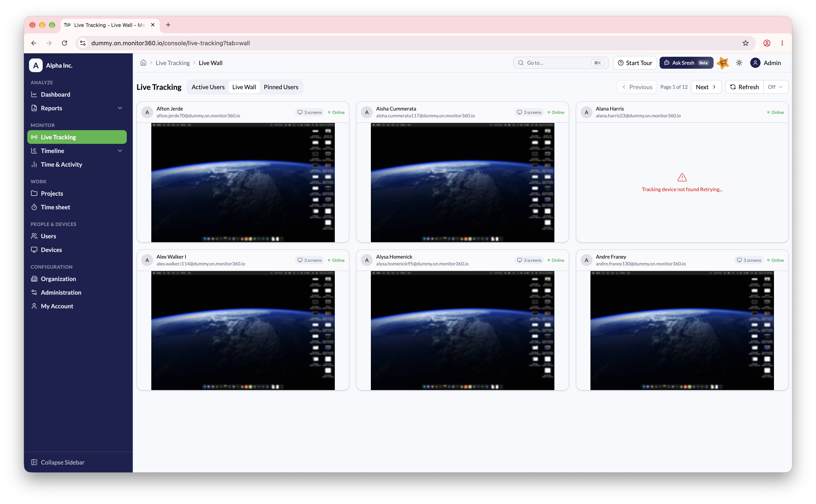This screenshot has height=504, width=816.
Task: Click the Alpha Inc. logo
Action: [x=36, y=65]
